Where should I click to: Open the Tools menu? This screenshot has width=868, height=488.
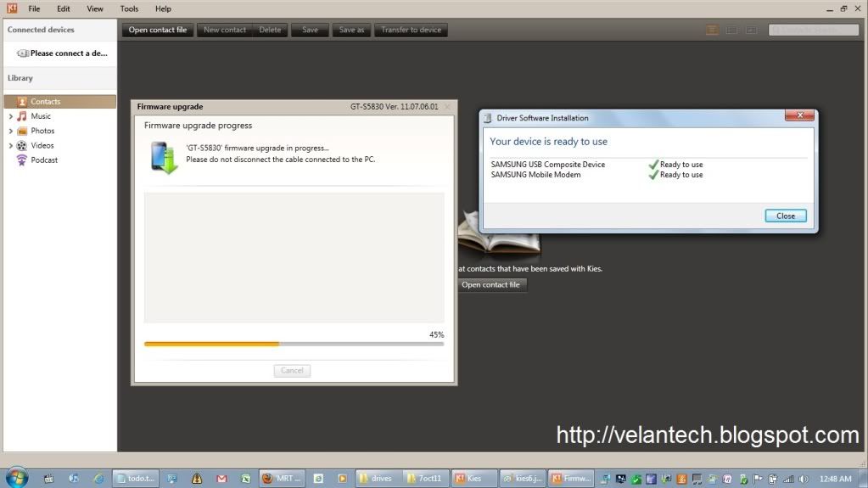click(x=129, y=8)
